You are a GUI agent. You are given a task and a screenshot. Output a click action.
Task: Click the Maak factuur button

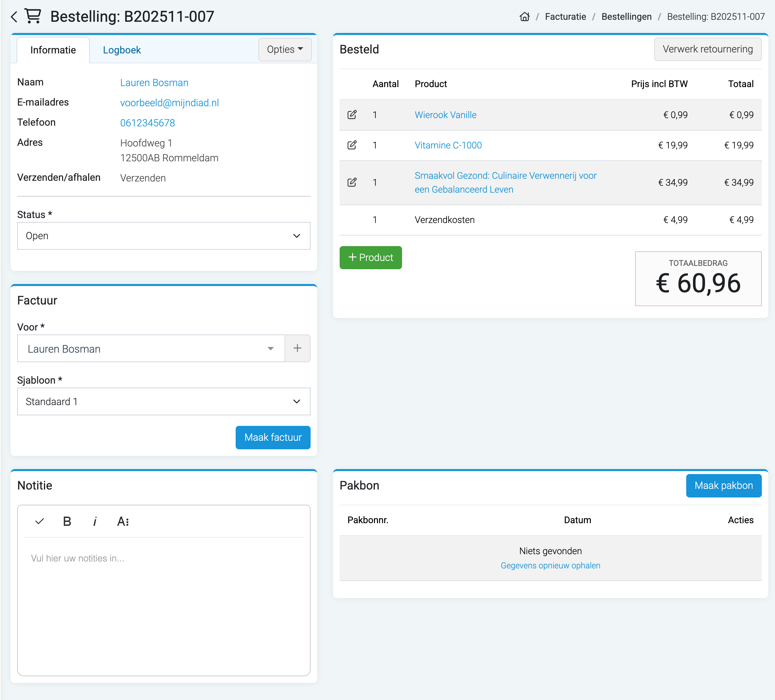273,437
